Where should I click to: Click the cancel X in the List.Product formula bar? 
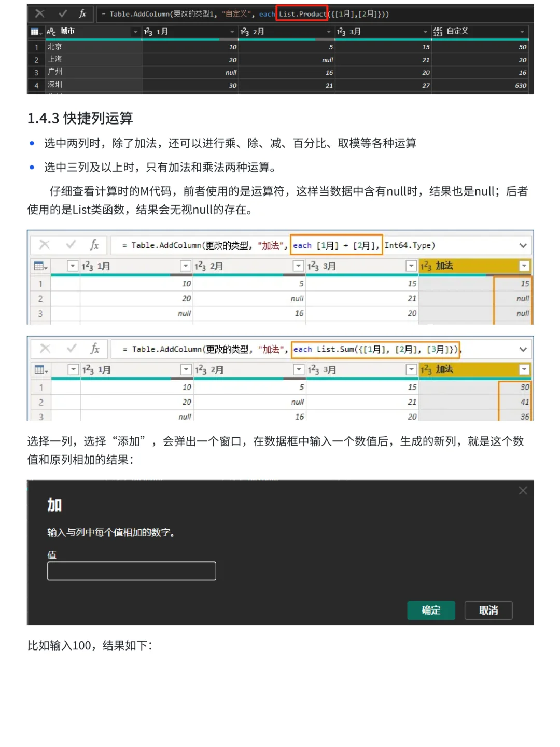click(40, 14)
